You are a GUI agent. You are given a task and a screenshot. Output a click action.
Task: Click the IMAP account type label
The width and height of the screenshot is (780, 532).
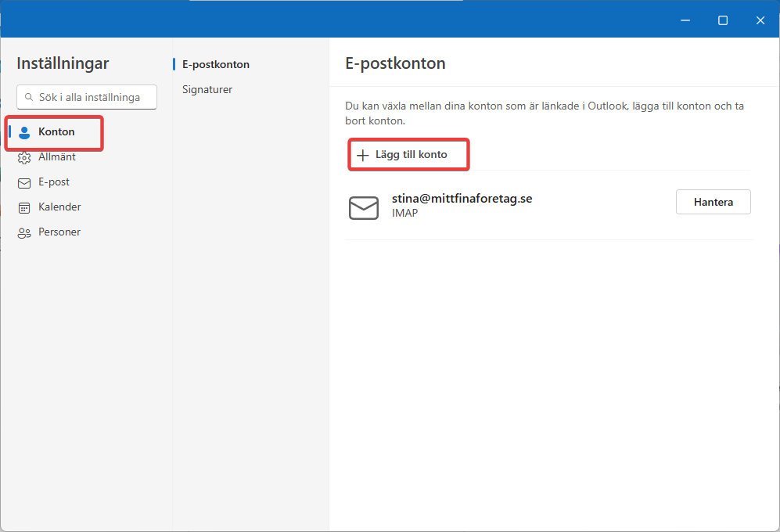click(x=404, y=213)
